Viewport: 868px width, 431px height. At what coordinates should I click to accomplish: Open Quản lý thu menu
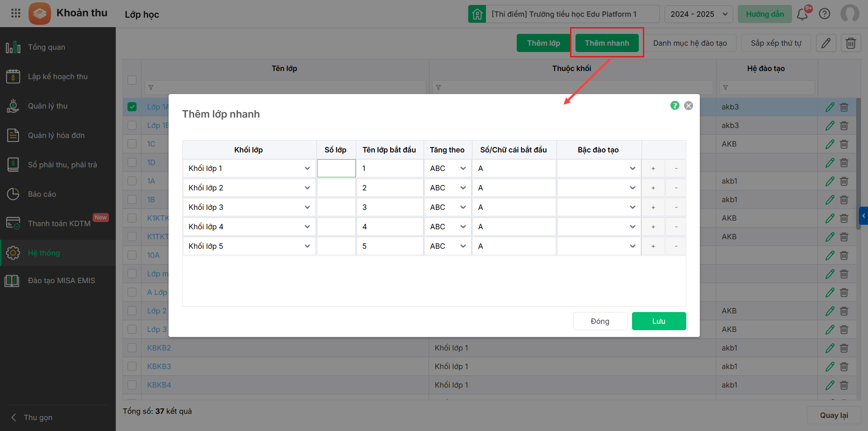pyautogui.click(x=58, y=106)
